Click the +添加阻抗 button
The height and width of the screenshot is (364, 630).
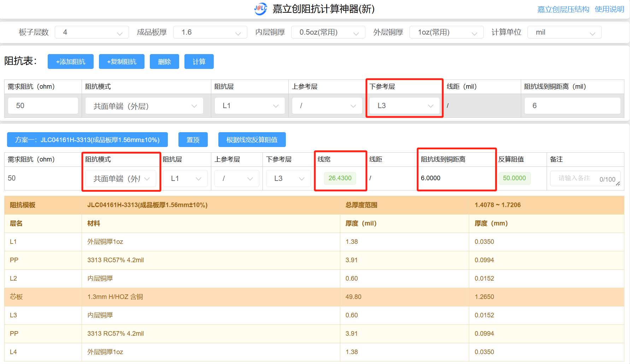point(71,61)
